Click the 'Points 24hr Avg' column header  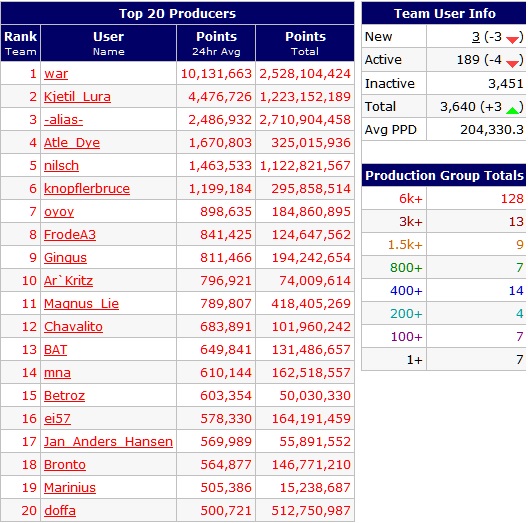(216, 43)
